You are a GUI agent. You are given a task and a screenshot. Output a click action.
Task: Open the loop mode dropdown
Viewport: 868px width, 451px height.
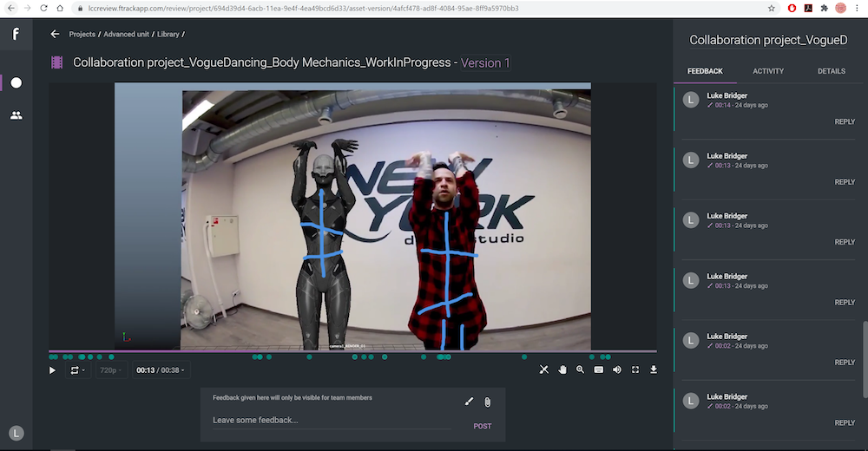click(x=77, y=370)
